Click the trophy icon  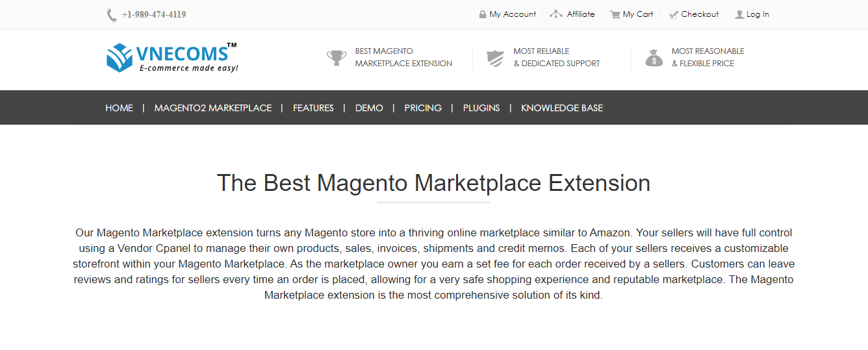[x=337, y=58]
